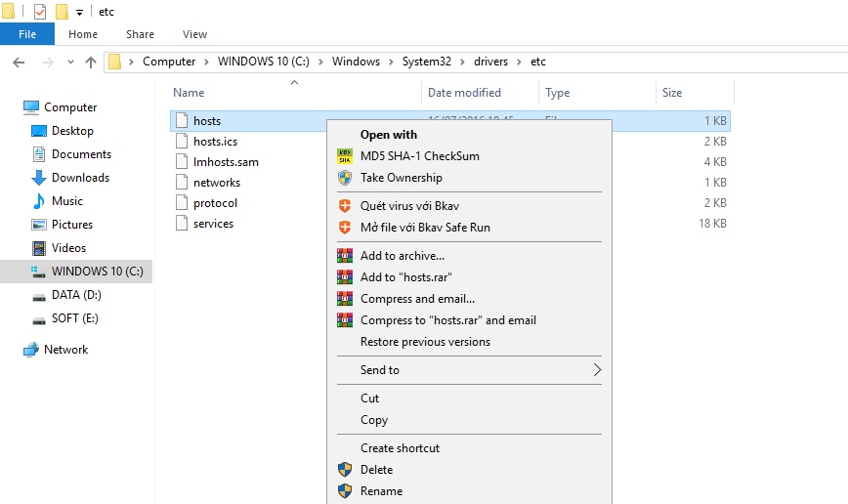Viewport: 848px width, 504px height.
Task: Choose Open with in context menu
Action: point(469,135)
